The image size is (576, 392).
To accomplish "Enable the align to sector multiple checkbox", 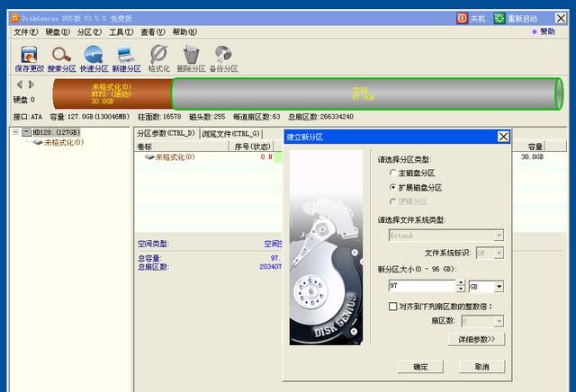I will tap(392, 306).
